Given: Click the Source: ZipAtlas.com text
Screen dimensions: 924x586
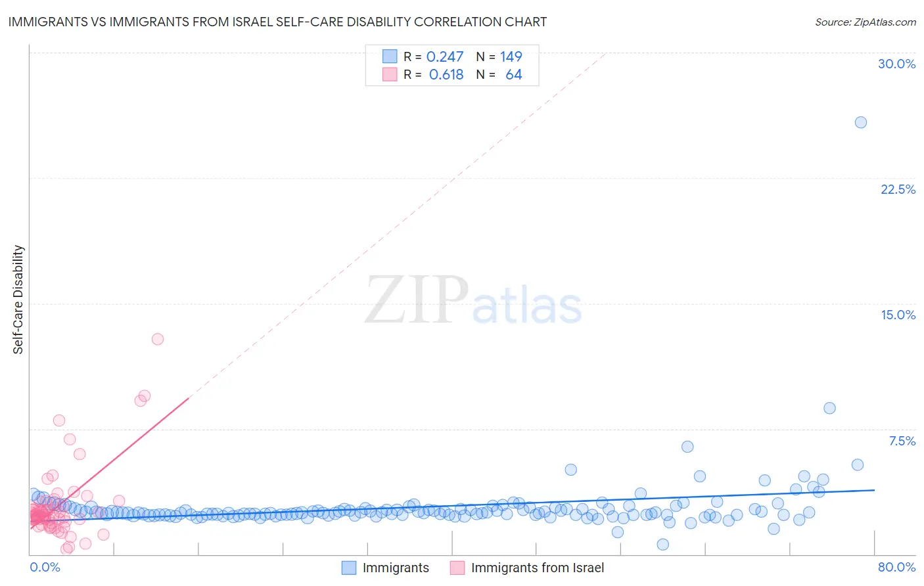Looking at the screenshot, I should pos(866,22).
